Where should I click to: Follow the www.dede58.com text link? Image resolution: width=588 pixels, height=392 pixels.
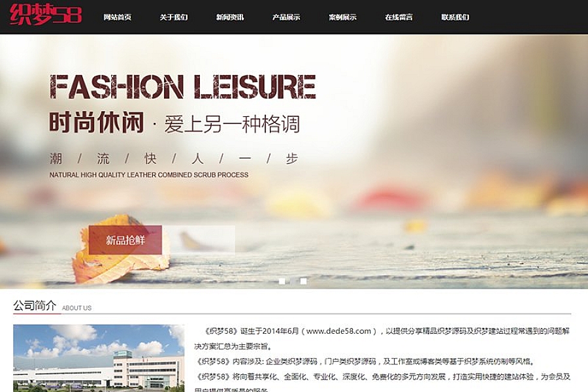pos(338,331)
